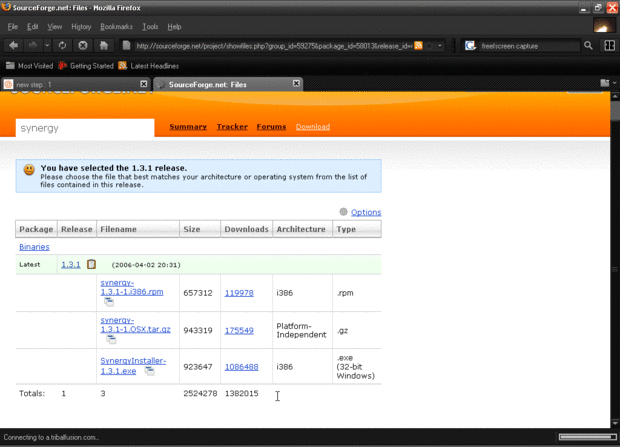Bookmark this page with the star icon
Screen dimensions: 620x447
tap(430, 46)
